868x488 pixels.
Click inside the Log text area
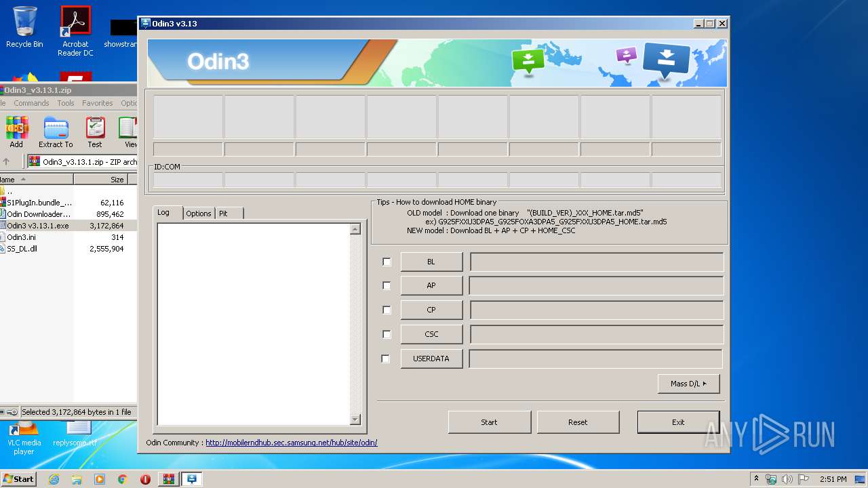[x=254, y=324]
